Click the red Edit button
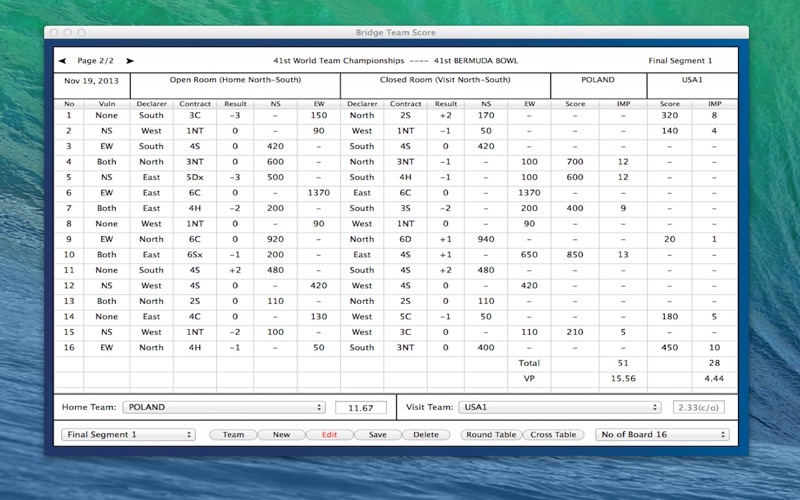Screen dimensions: 800x500 (330, 435)
